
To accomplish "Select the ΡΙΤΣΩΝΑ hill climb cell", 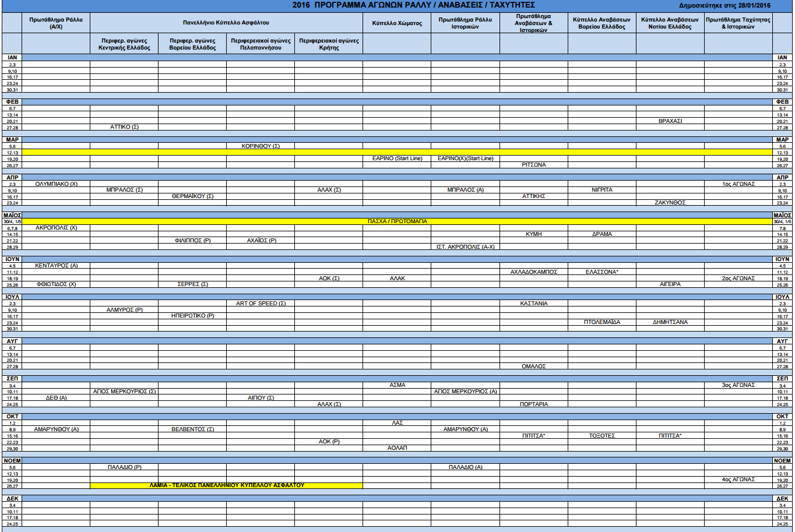I will (533, 165).
